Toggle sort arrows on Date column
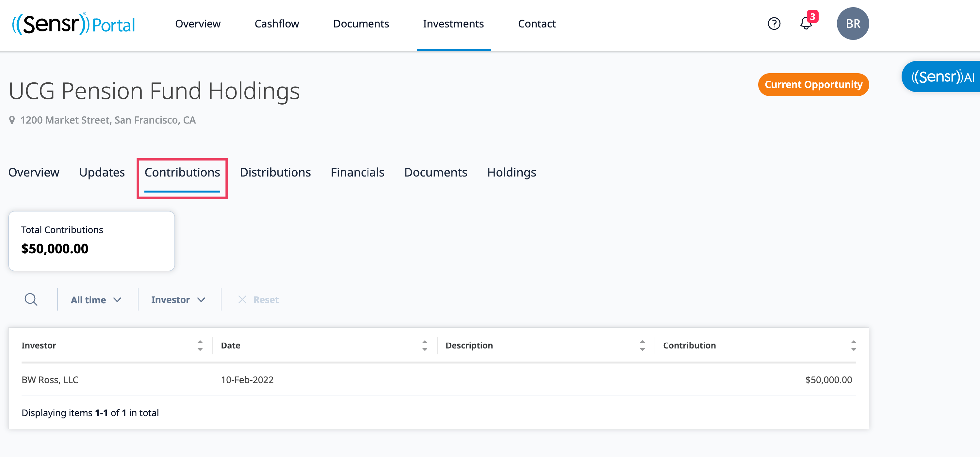This screenshot has width=980, height=457. [425, 346]
